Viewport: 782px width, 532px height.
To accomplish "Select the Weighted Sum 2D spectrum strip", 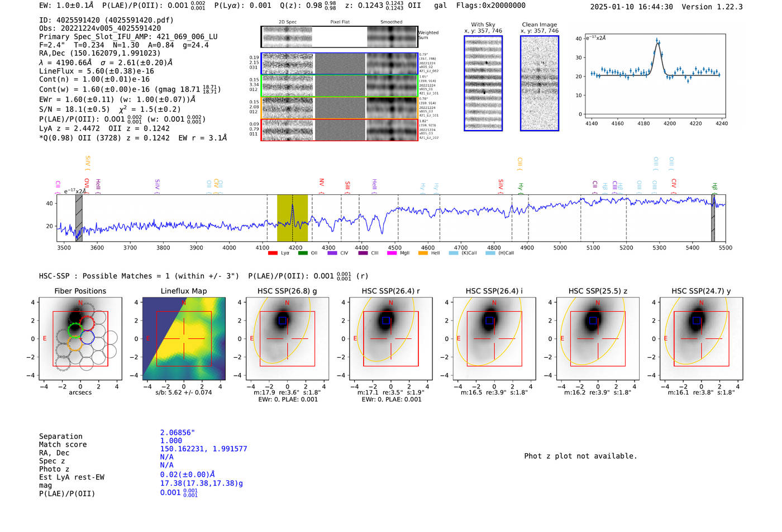I will point(339,37).
